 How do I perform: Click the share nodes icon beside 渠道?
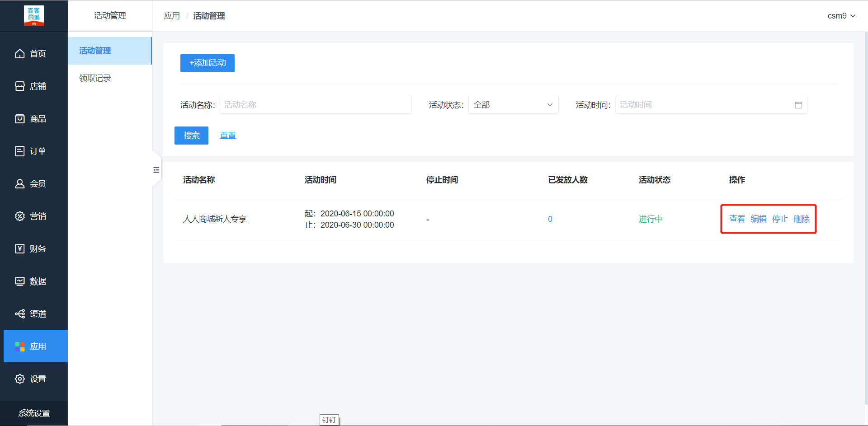point(20,314)
